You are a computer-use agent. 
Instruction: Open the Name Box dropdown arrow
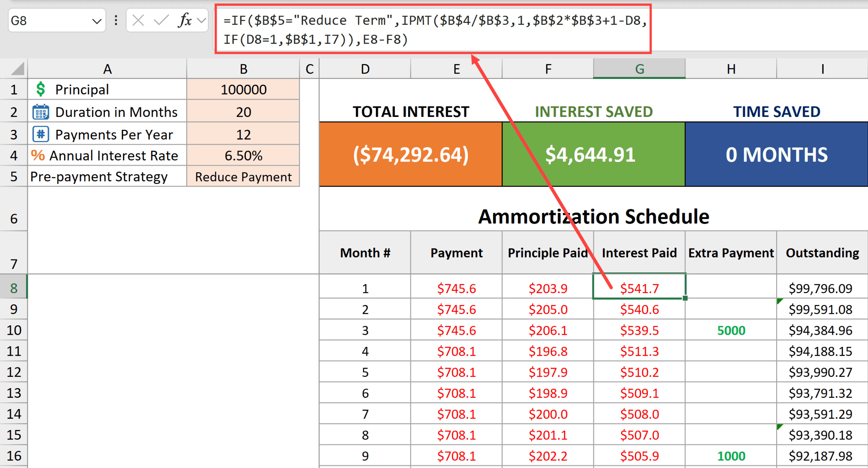(x=97, y=21)
